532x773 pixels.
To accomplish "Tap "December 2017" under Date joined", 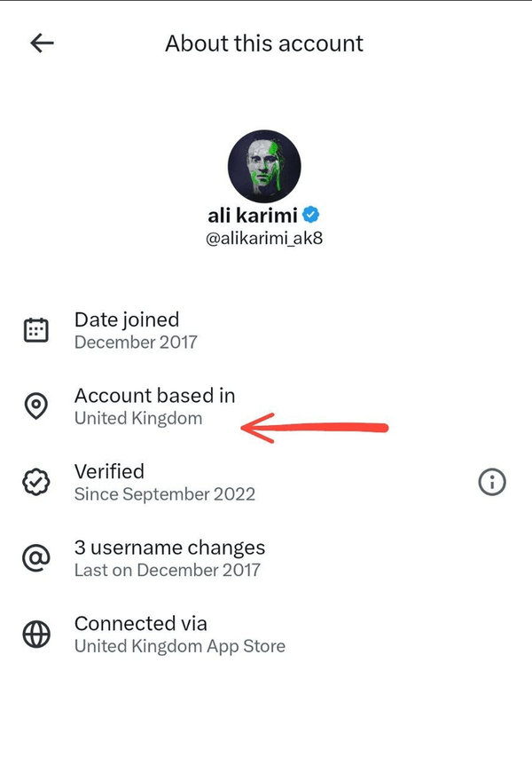I will point(136,342).
